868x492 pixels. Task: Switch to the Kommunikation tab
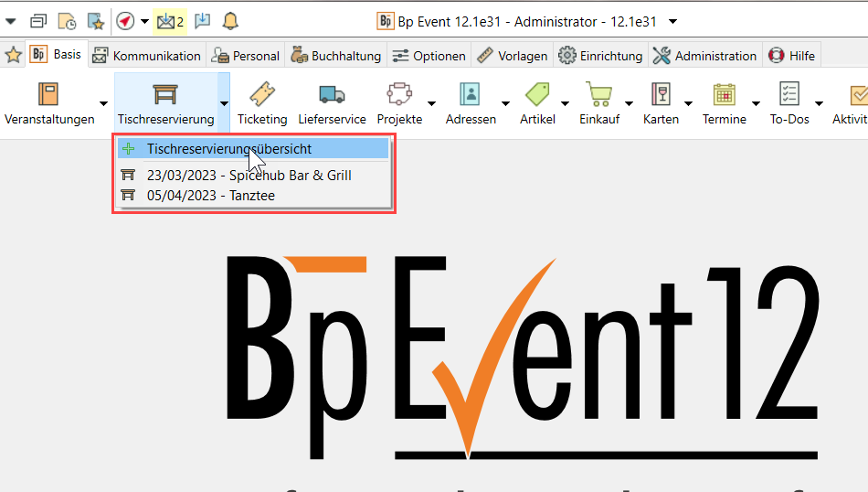point(146,56)
